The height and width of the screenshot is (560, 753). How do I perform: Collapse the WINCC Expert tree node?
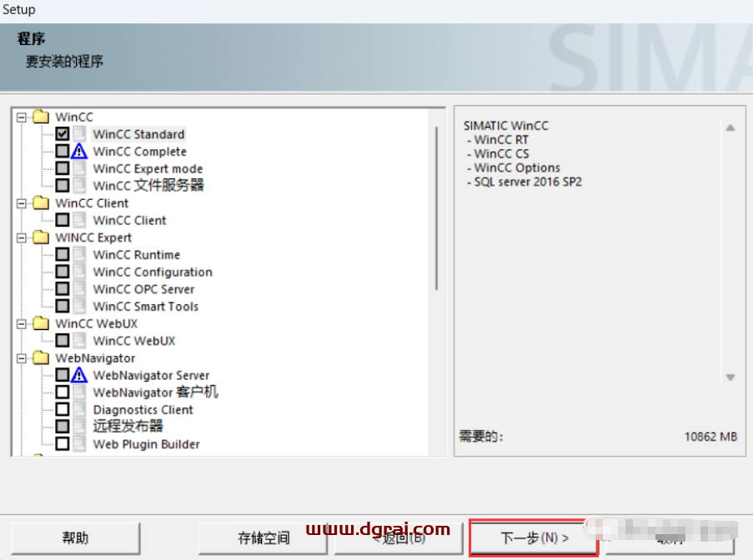pyautogui.click(x=23, y=237)
